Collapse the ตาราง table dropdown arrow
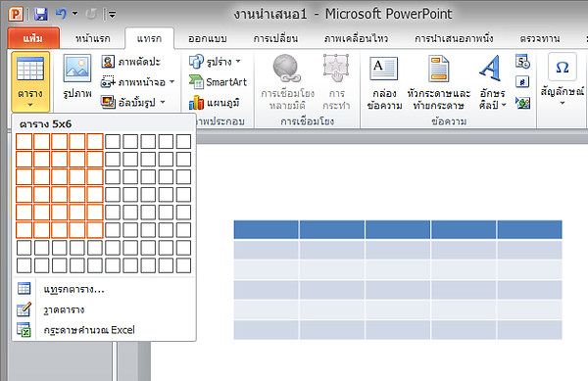The height and width of the screenshot is (381, 588). (30, 105)
